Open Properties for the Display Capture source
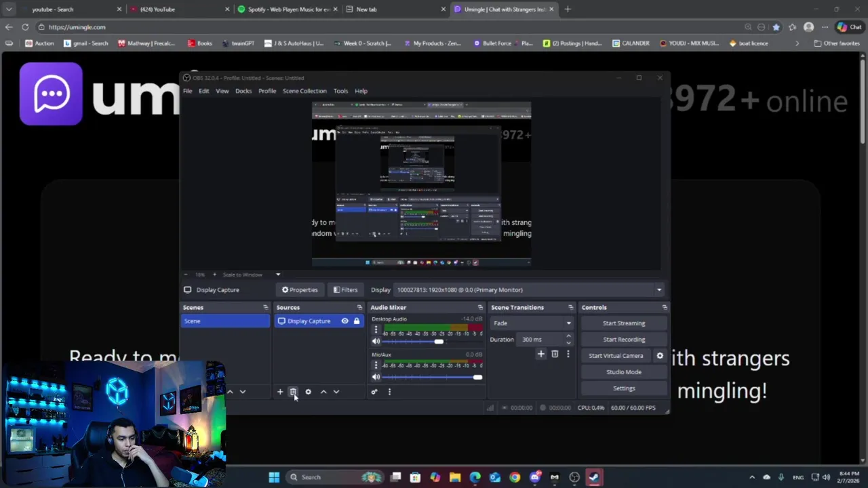The width and height of the screenshot is (868, 488). tap(300, 290)
